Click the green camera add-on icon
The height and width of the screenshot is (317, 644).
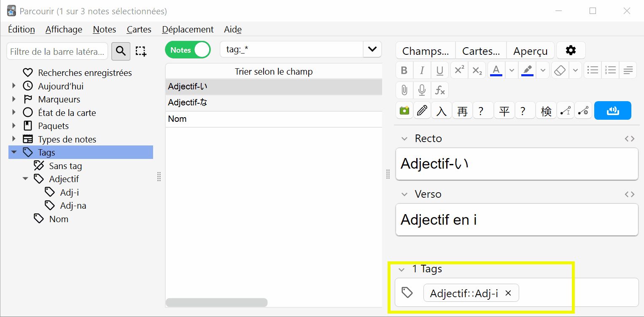[404, 110]
